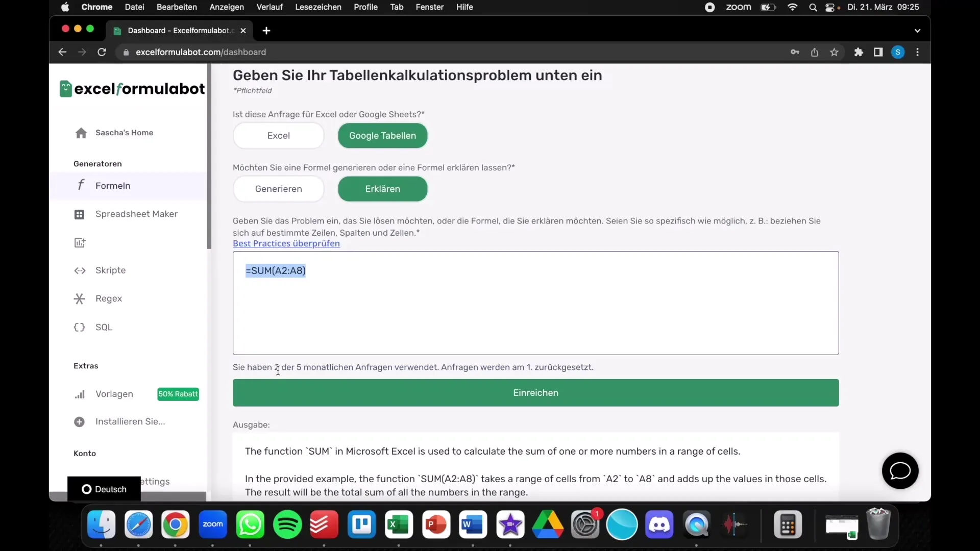Click the address bar URL
The width and height of the screenshot is (980, 551).
201,52
